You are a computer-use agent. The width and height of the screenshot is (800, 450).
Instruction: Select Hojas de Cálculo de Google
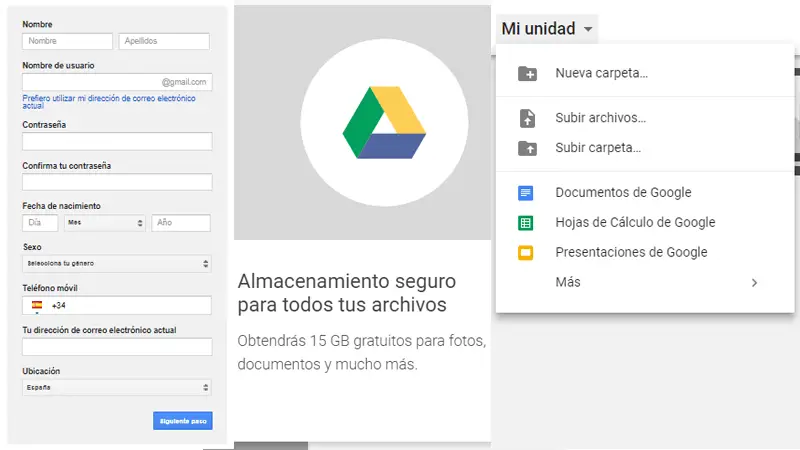tap(645, 222)
